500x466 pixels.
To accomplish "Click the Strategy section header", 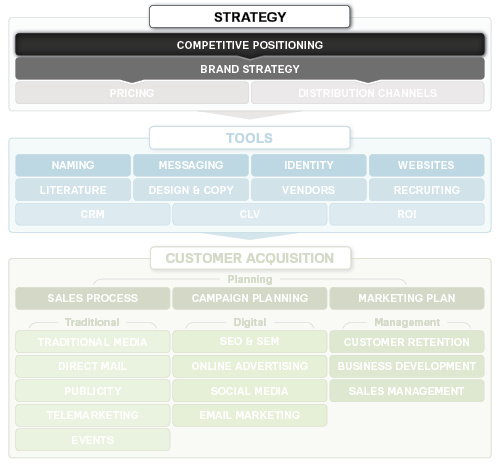I will click(250, 17).
